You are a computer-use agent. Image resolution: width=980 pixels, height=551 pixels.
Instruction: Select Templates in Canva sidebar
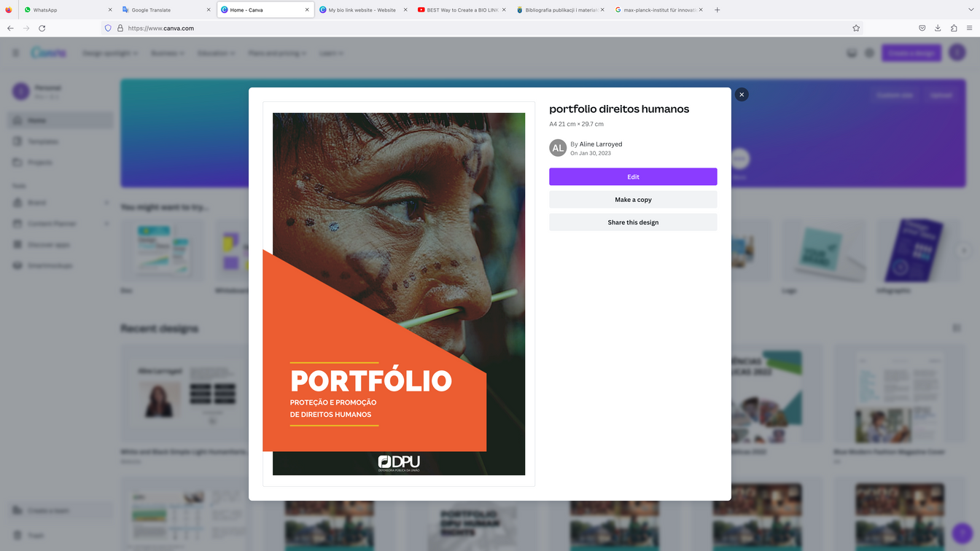[x=61, y=141]
